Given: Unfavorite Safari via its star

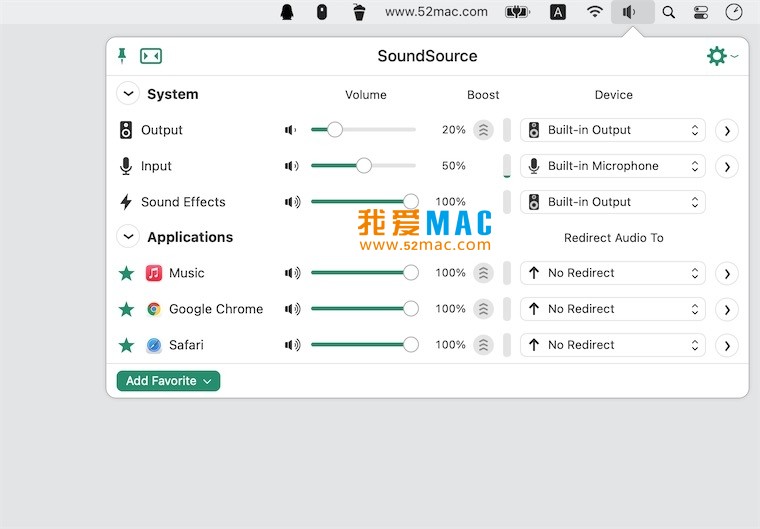Looking at the screenshot, I should click(127, 345).
